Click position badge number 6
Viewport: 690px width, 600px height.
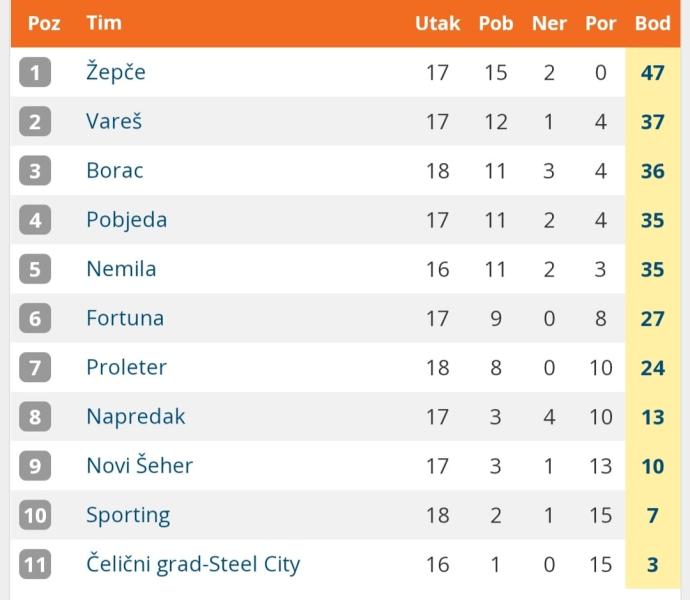pyautogui.click(x=35, y=318)
